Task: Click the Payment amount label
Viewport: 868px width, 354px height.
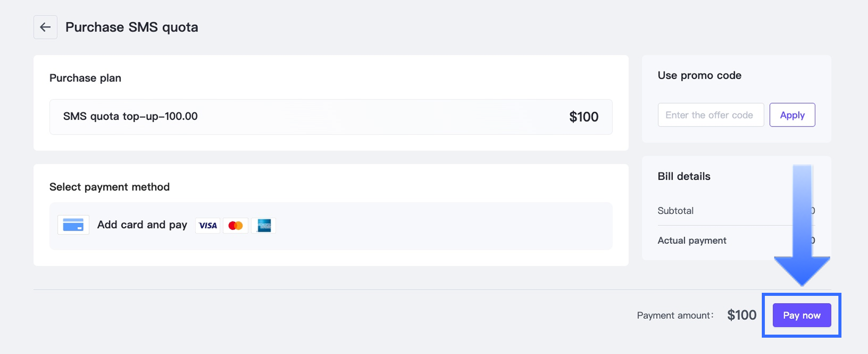Action: 675,315
